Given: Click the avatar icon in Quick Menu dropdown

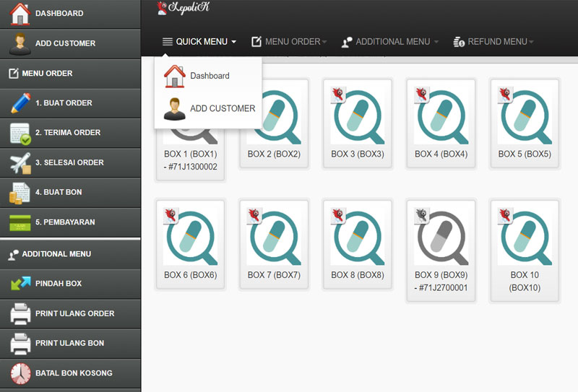Looking at the screenshot, I should [x=174, y=109].
